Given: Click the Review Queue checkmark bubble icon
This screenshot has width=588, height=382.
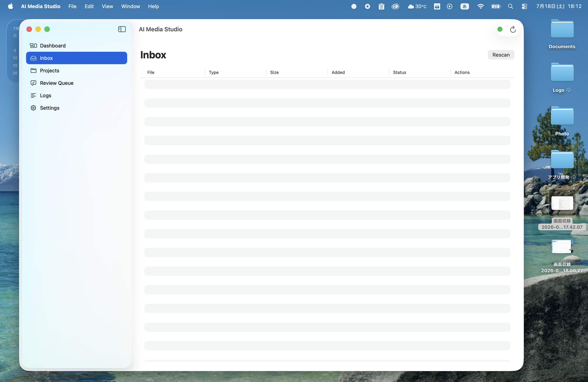Looking at the screenshot, I should [33, 83].
